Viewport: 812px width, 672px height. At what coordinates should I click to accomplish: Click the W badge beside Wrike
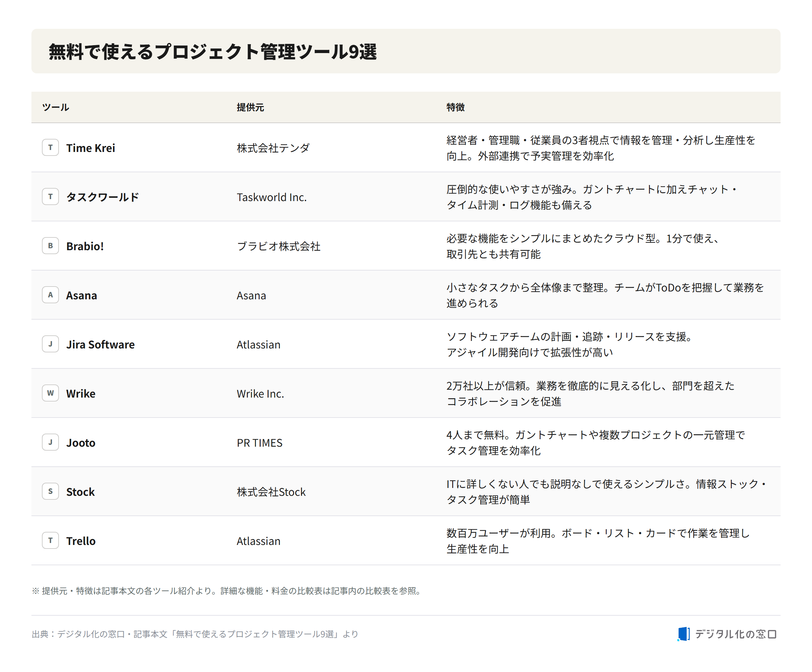point(50,393)
